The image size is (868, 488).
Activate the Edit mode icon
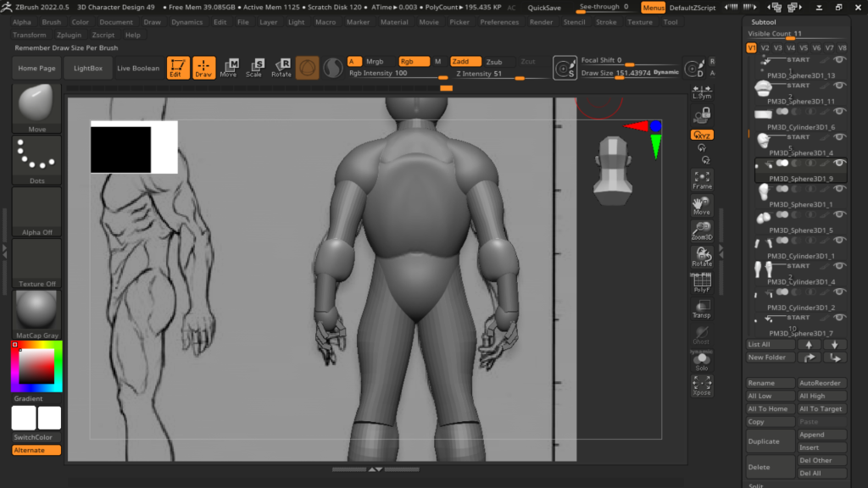178,68
